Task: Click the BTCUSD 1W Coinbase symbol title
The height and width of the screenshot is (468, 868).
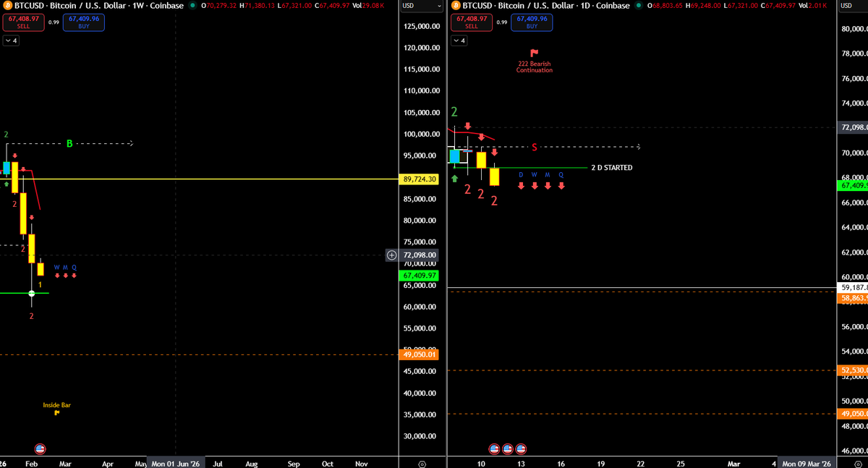Action: click(x=99, y=6)
